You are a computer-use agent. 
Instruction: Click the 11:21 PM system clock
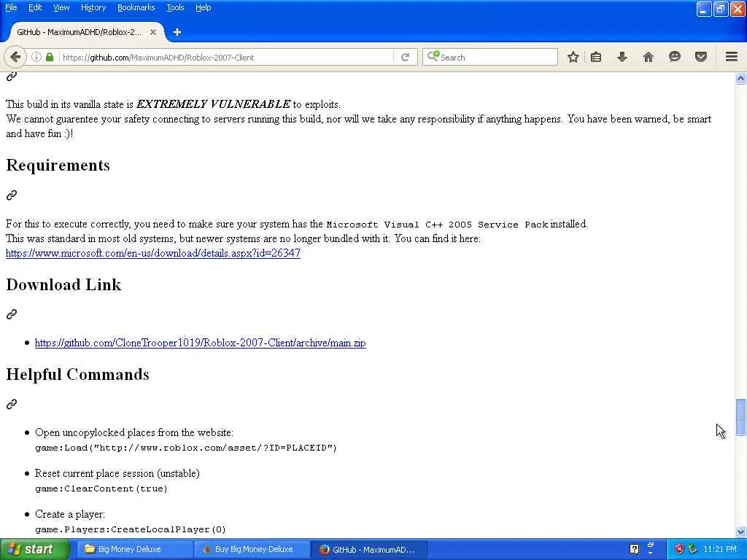[720, 549]
